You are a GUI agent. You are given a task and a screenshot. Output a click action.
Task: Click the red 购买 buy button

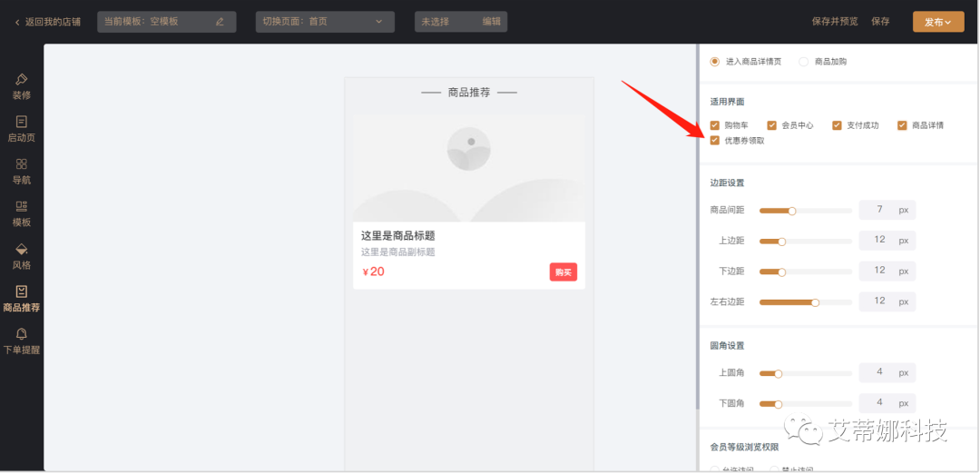[563, 272]
